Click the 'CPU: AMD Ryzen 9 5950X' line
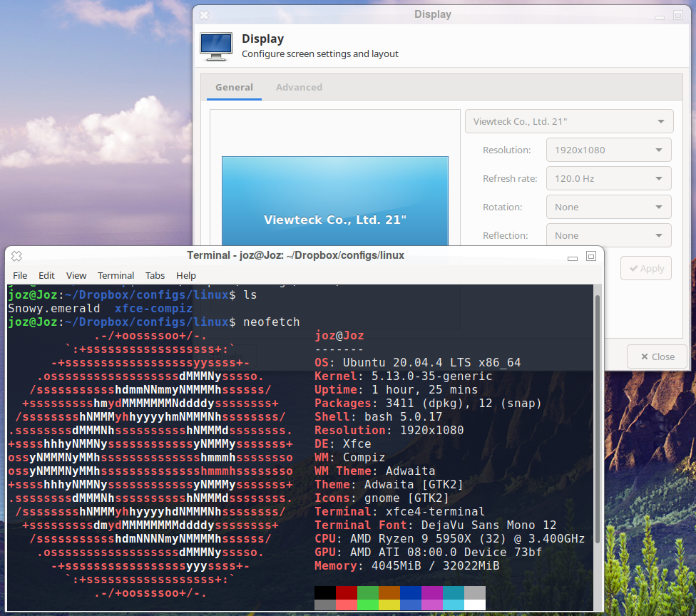 click(449, 539)
